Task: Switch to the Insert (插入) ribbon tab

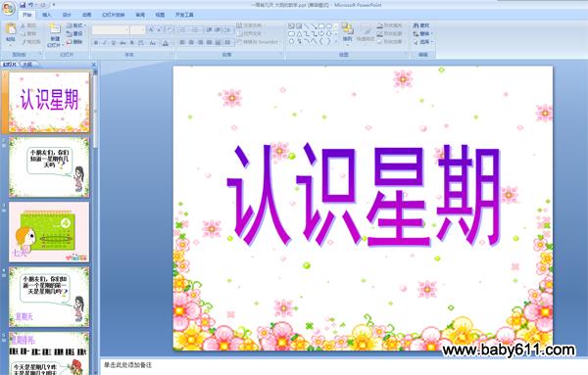Action: click(x=46, y=15)
